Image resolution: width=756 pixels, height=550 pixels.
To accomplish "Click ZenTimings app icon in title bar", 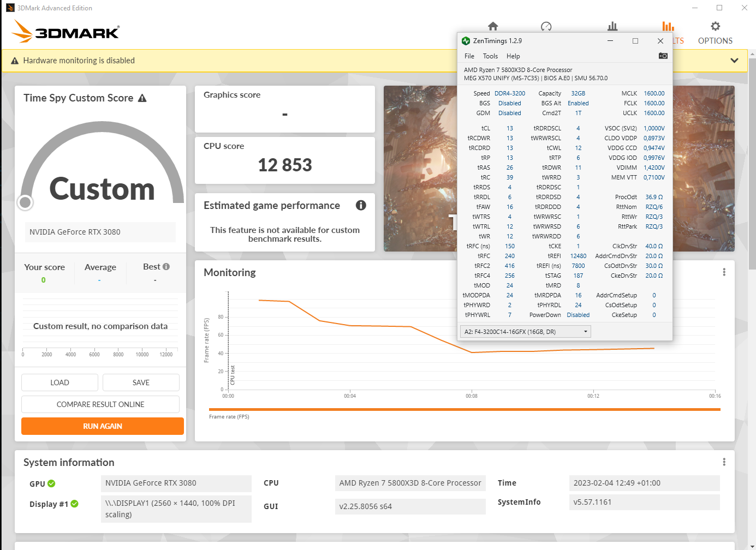I will click(466, 41).
